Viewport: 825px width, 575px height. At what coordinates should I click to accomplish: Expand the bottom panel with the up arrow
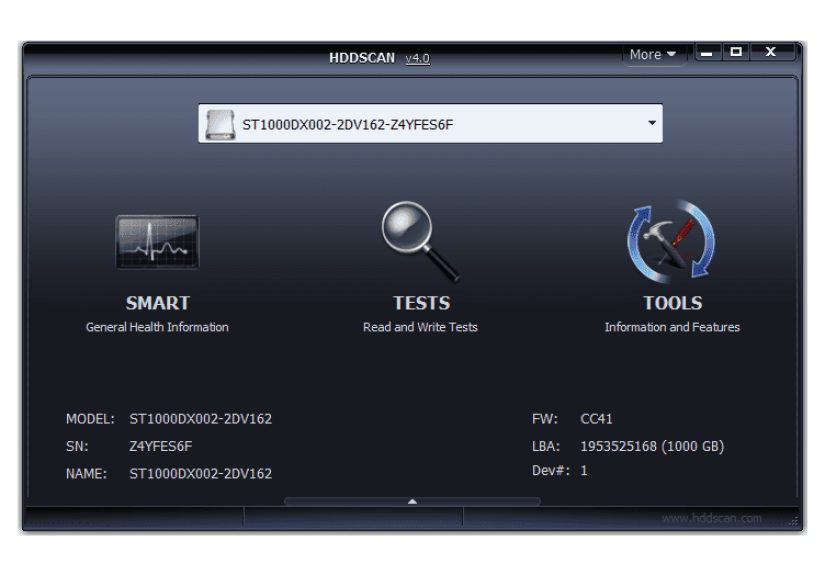click(412, 502)
